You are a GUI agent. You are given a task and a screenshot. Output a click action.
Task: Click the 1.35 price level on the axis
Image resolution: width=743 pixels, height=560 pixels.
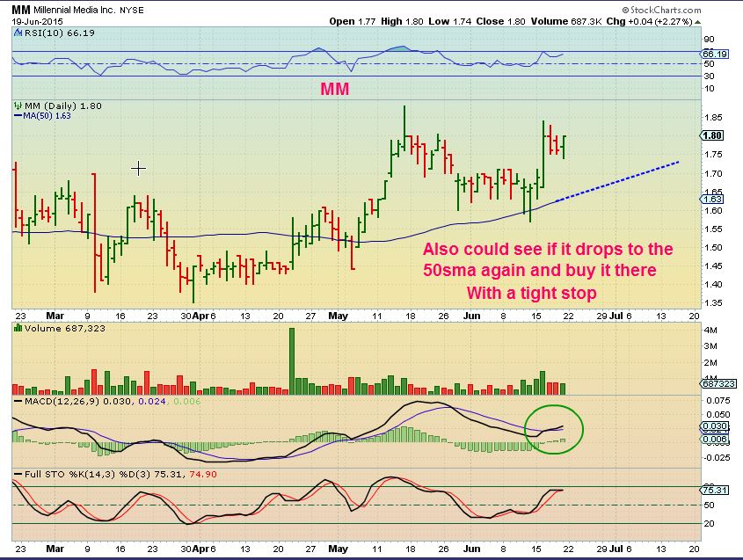(x=713, y=302)
